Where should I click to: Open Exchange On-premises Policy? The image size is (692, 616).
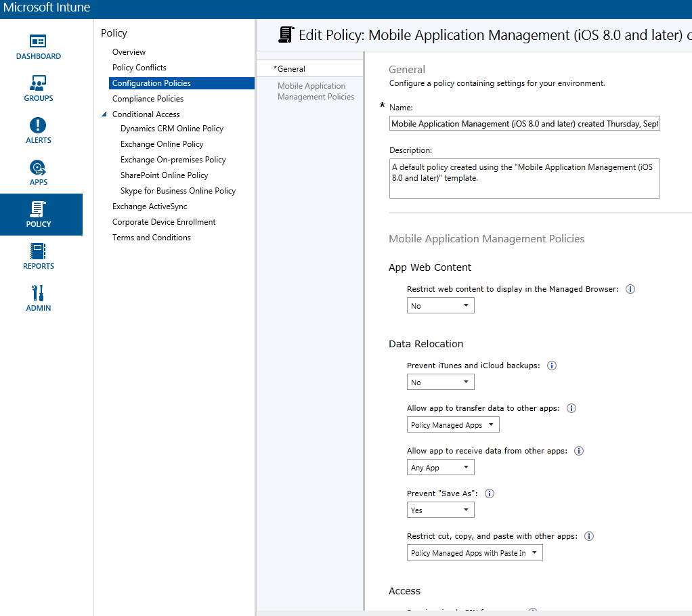click(173, 159)
